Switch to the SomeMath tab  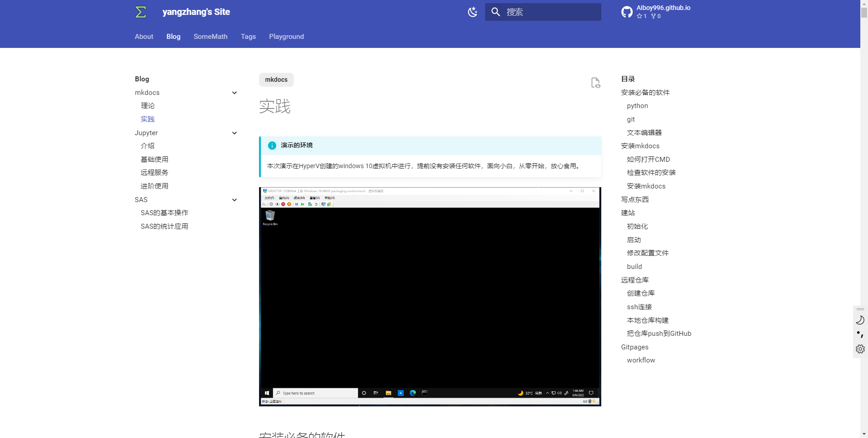point(210,37)
